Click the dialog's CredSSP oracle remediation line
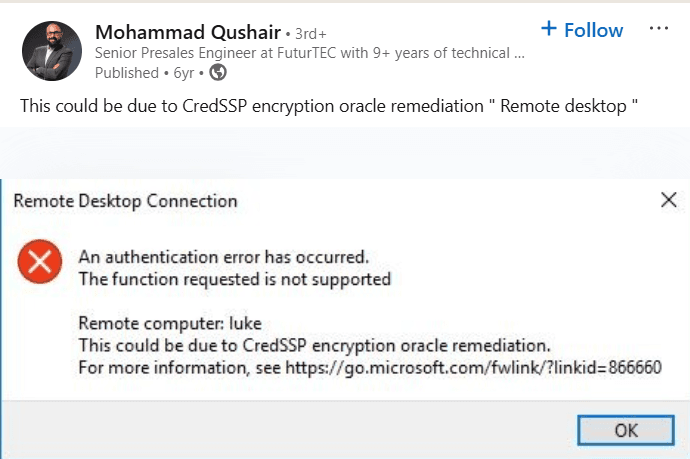 [314, 345]
